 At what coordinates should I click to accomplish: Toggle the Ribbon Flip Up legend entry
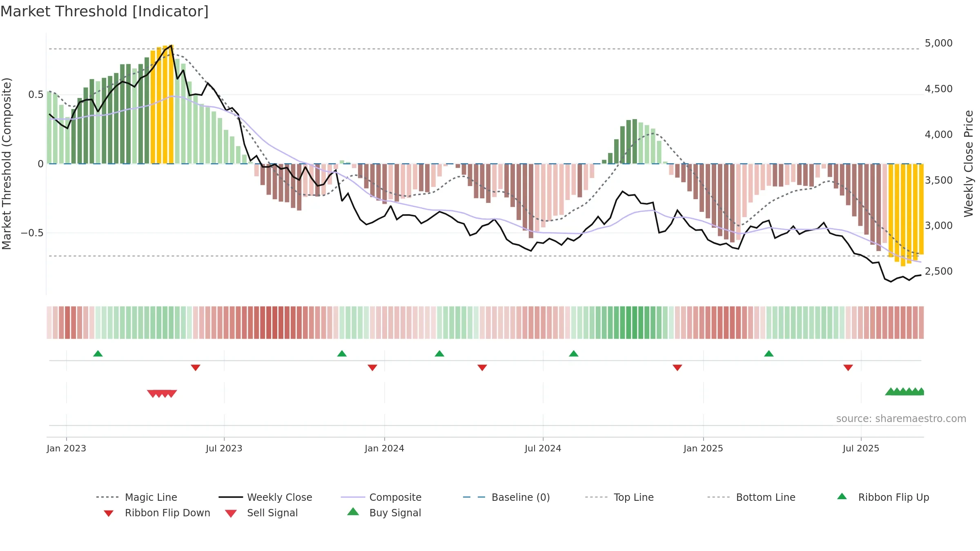(883, 497)
